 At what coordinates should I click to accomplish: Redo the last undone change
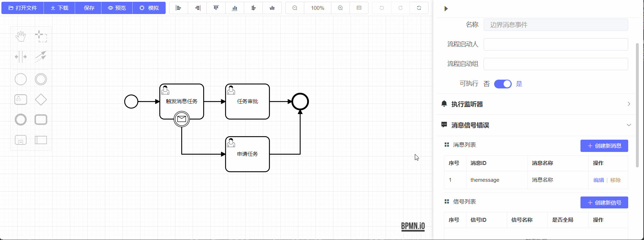pos(400,8)
